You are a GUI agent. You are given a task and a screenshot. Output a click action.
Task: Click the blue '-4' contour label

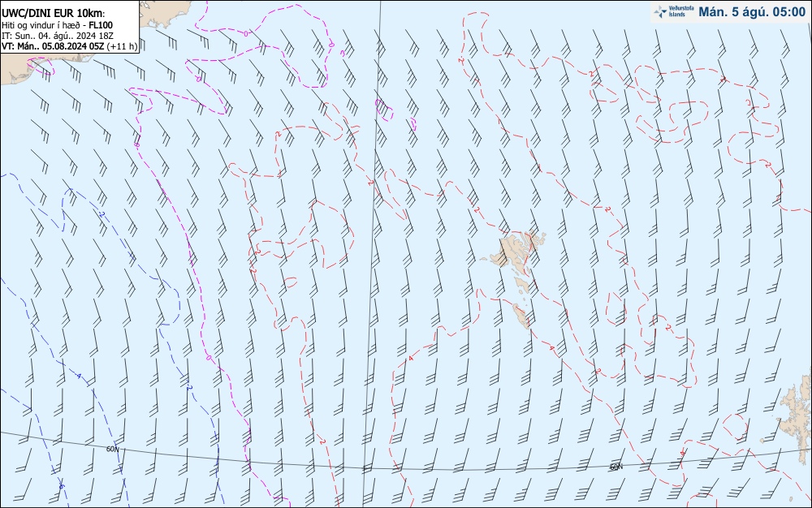point(79,376)
